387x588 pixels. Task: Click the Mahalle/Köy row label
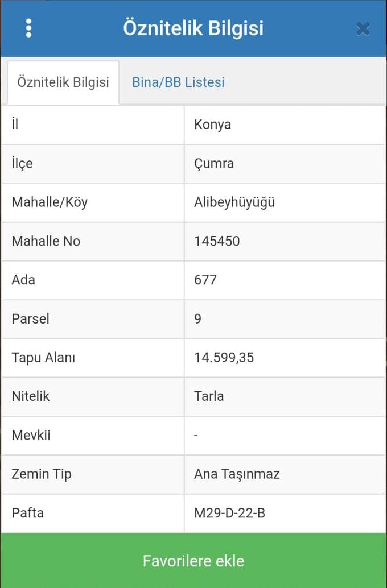click(50, 202)
